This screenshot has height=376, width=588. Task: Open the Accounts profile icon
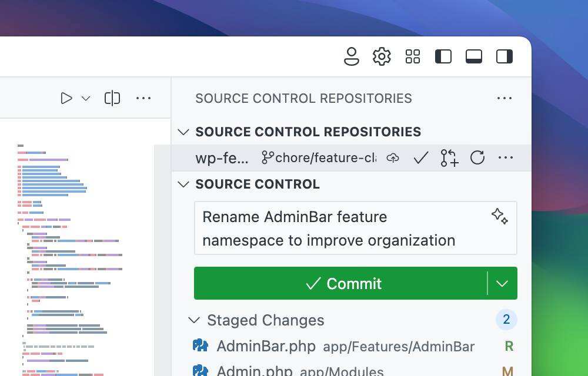click(351, 56)
